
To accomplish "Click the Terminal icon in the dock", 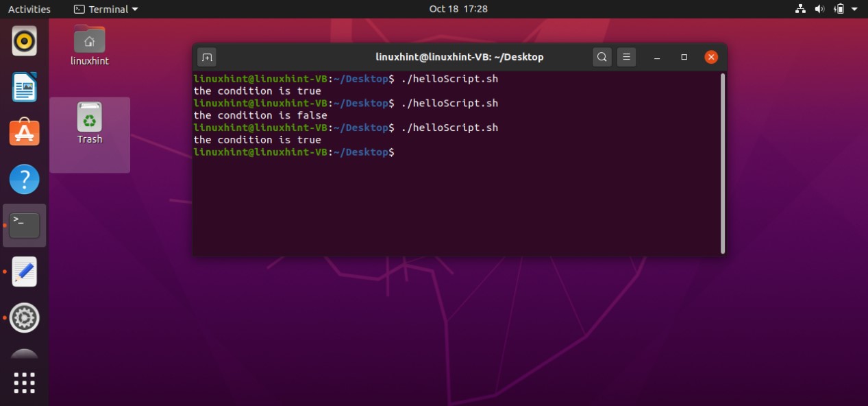I will pyautogui.click(x=24, y=225).
